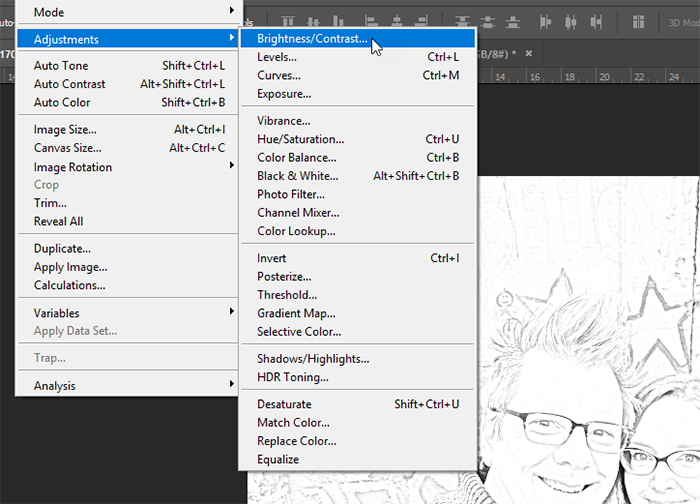Screen dimensions: 700x504
Task: Close the open document tab
Action: click(529, 53)
